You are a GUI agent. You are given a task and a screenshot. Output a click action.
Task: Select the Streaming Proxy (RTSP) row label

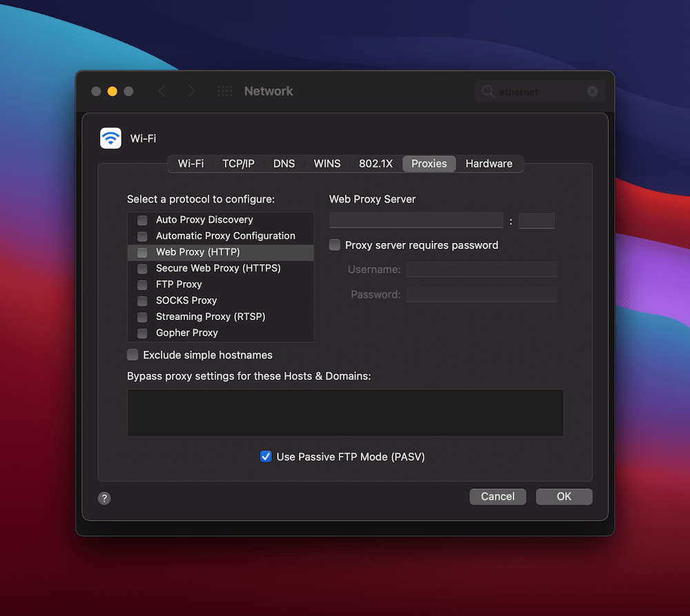click(210, 317)
